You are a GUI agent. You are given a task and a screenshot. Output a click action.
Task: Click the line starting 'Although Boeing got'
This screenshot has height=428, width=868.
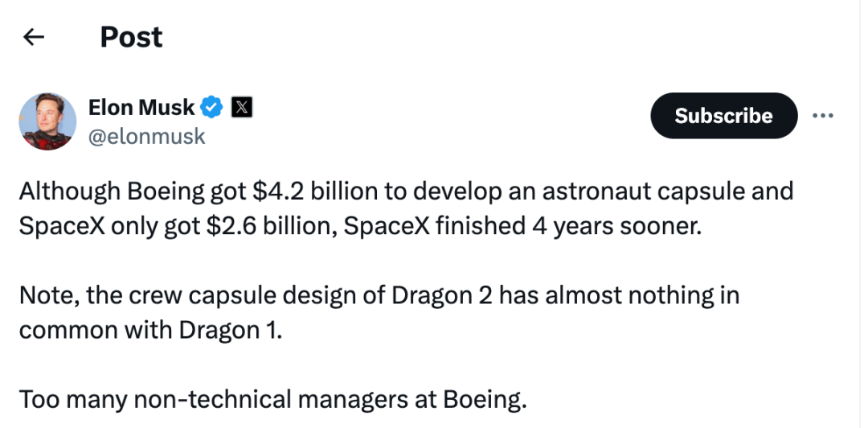pyautogui.click(x=407, y=191)
